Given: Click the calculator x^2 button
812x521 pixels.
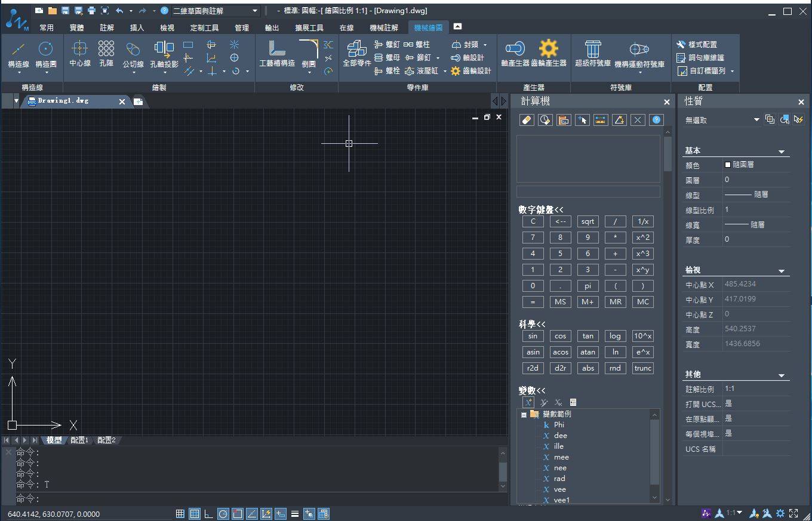Looking at the screenshot, I should [x=643, y=238].
